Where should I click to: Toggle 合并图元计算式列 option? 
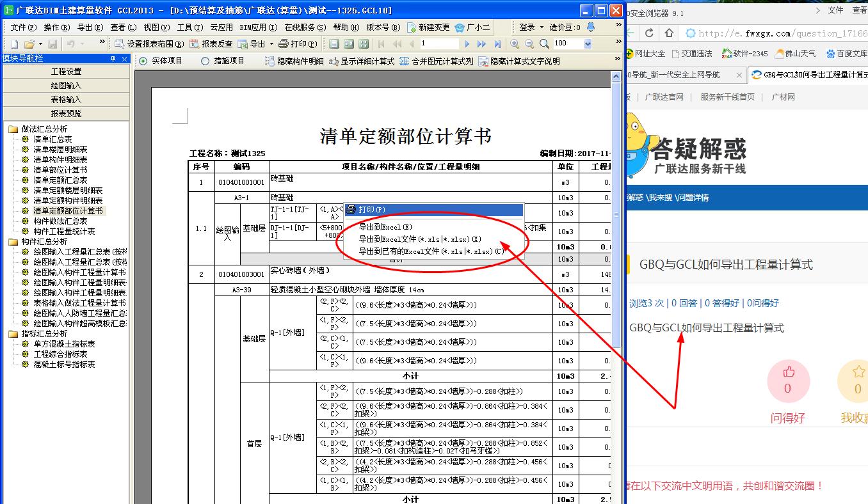pos(437,61)
